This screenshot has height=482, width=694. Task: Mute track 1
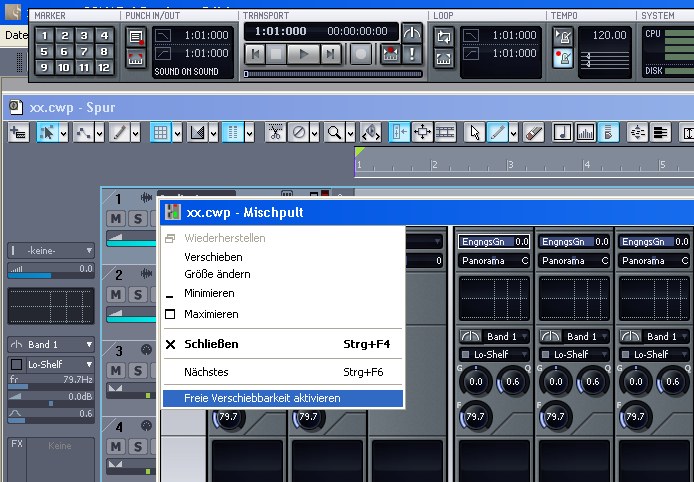click(x=116, y=219)
